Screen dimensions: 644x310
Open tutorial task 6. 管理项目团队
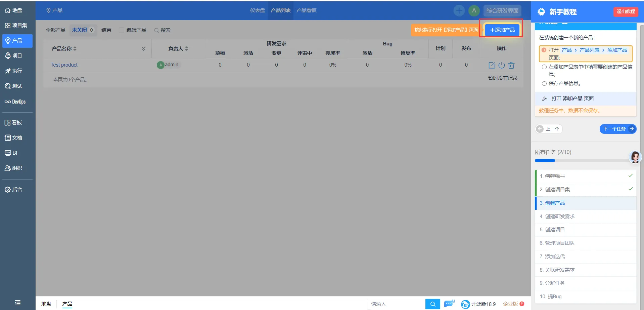coord(586,243)
